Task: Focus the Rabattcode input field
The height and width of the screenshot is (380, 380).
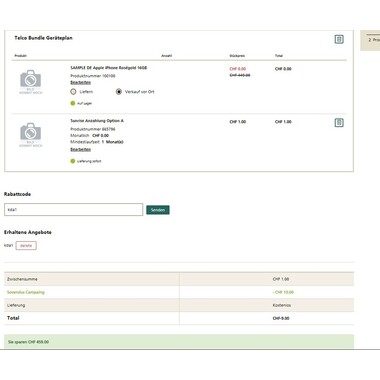Action: [x=73, y=210]
